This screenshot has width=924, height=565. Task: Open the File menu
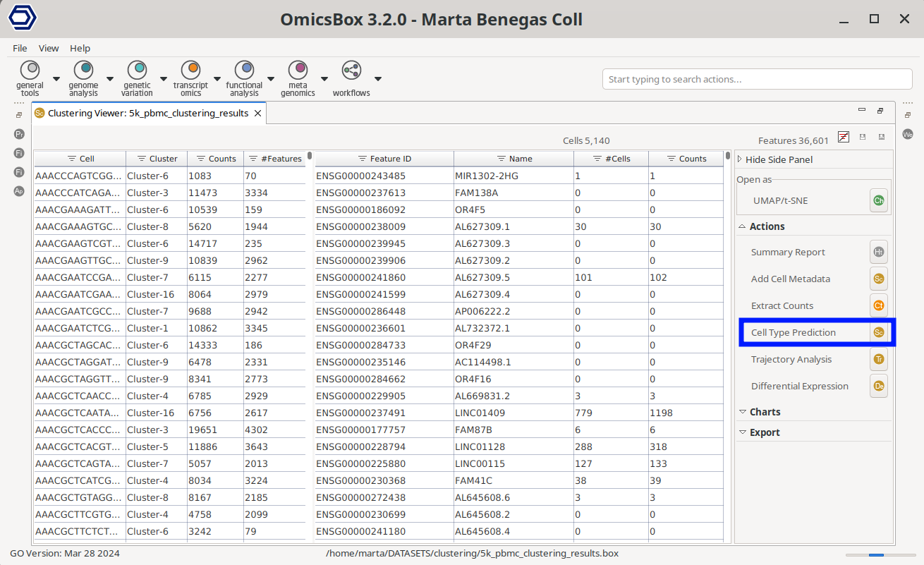click(x=20, y=48)
